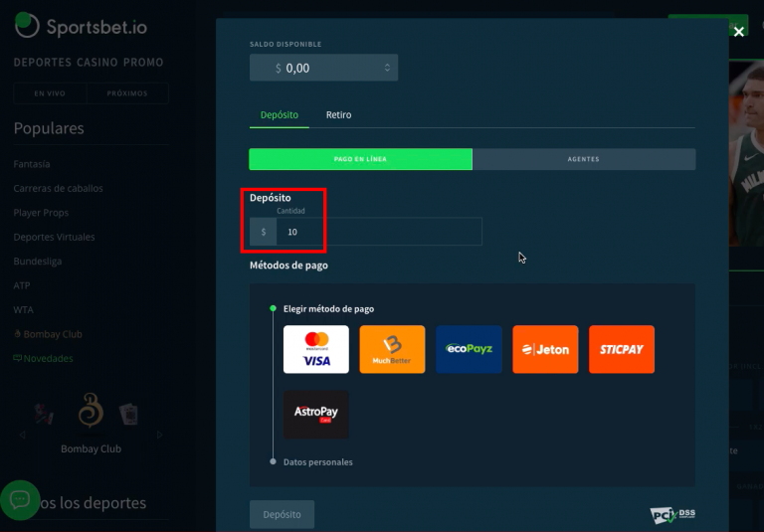Open Fantasía in the sidebar
Image resolution: width=764 pixels, height=532 pixels.
(32, 164)
